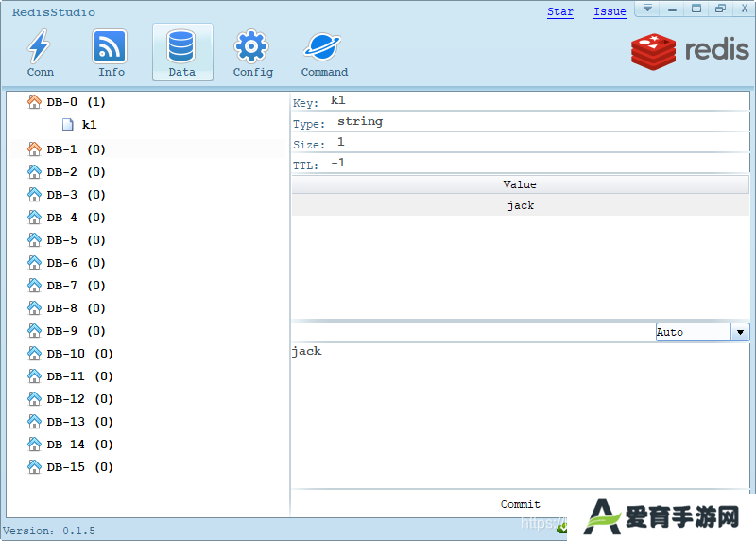Open the Issue link
The height and width of the screenshot is (541, 756).
point(610,11)
